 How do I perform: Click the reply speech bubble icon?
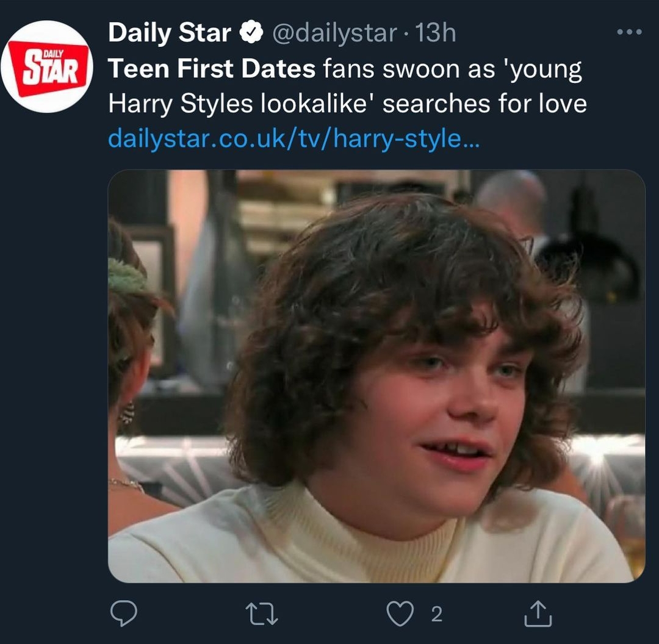tap(124, 614)
